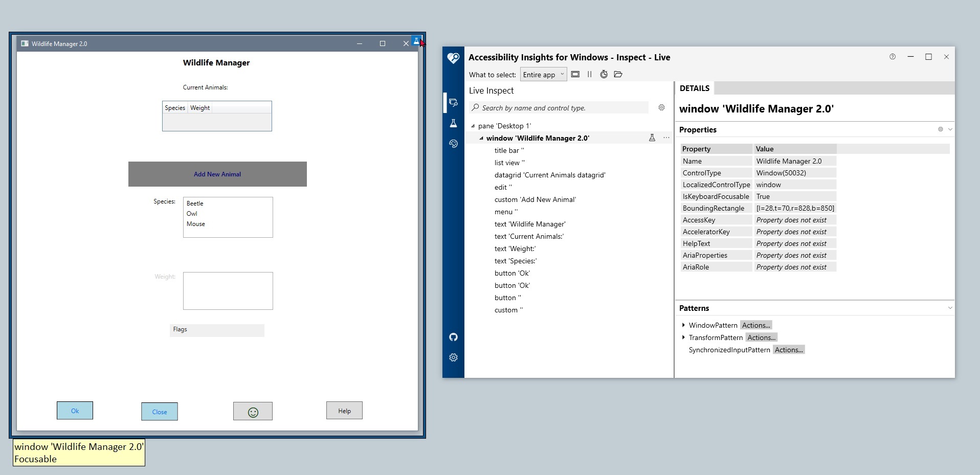Collapse the Patterns section chevron
Image resolution: width=980 pixels, height=475 pixels.
point(950,308)
